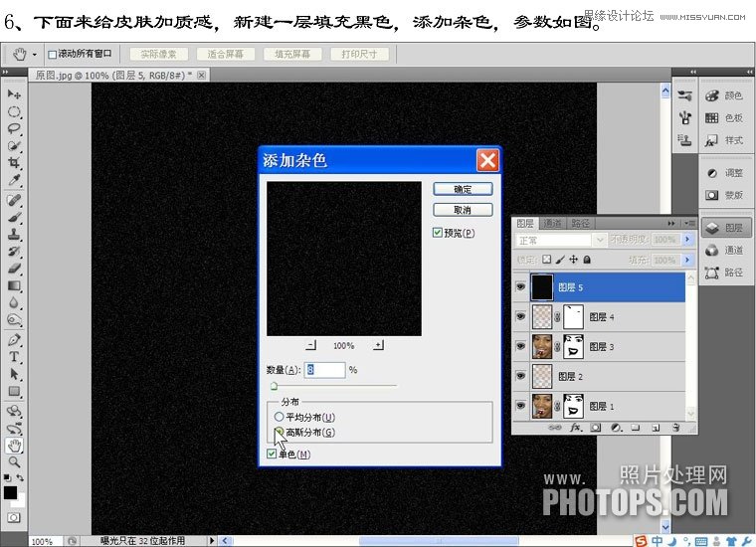Open the 填充 fill slider arrow
756x547 pixels.
pyautogui.click(x=688, y=261)
